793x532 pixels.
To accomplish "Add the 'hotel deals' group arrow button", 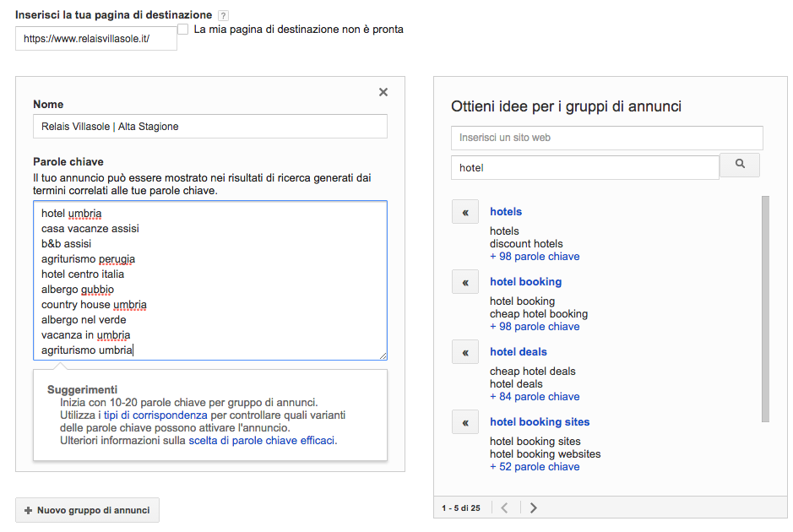I will (x=464, y=352).
